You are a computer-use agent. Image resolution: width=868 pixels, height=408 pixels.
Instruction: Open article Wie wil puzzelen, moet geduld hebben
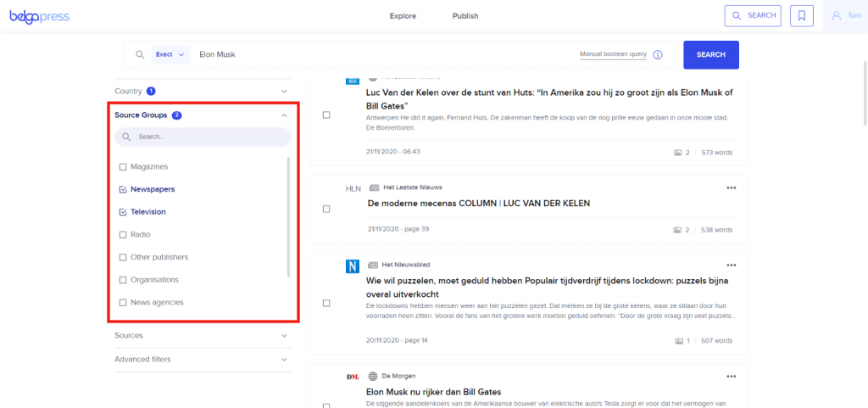click(x=547, y=288)
